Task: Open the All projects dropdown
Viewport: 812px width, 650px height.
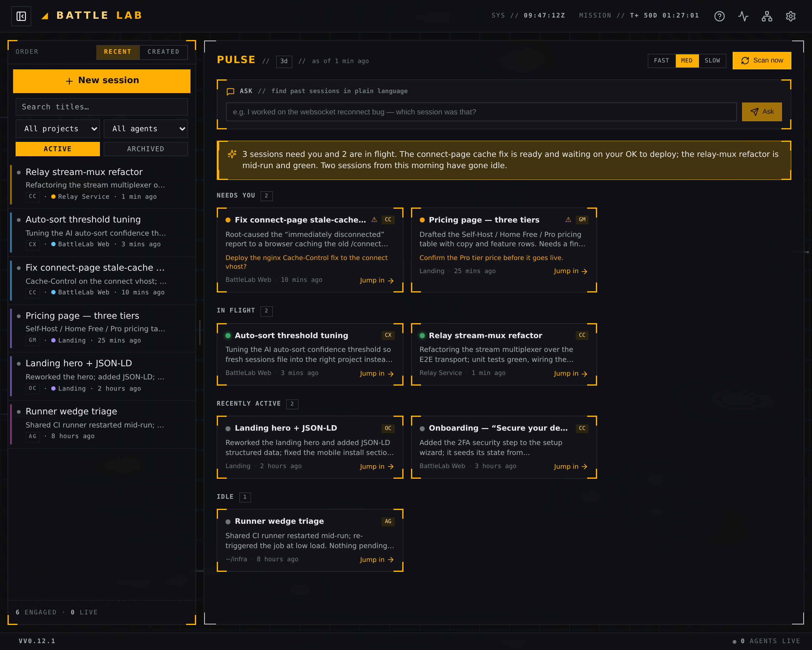Action: [58, 129]
